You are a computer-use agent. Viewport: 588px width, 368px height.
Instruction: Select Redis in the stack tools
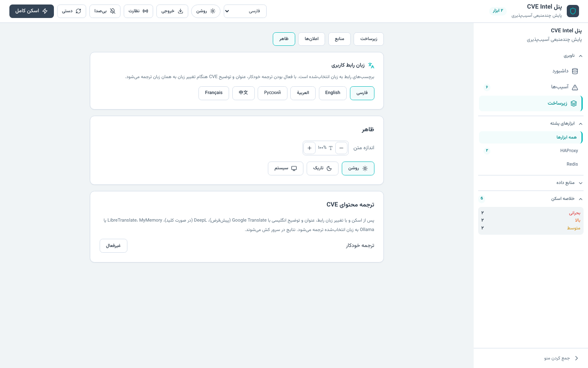[x=531, y=164]
